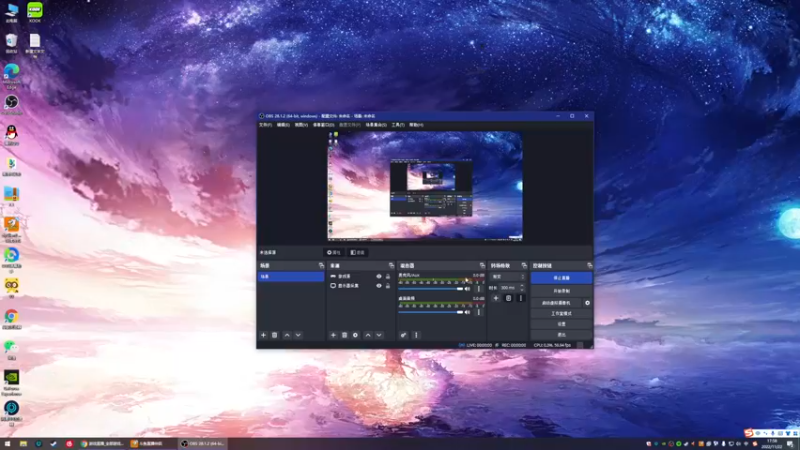Open Microsoft Edge desktop icon
This screenshot has height=450, width=800.
[11, 76]
